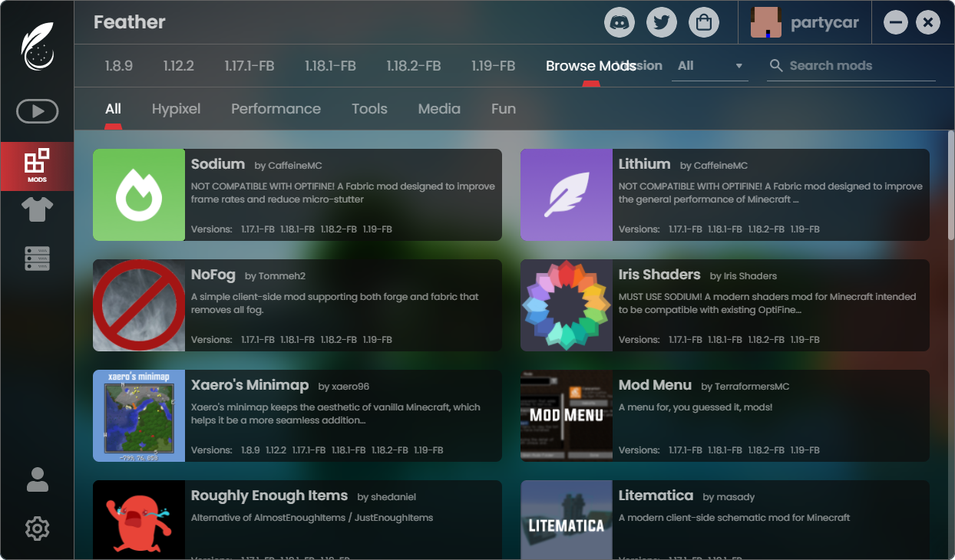Close the Feather window

(928, 22)
